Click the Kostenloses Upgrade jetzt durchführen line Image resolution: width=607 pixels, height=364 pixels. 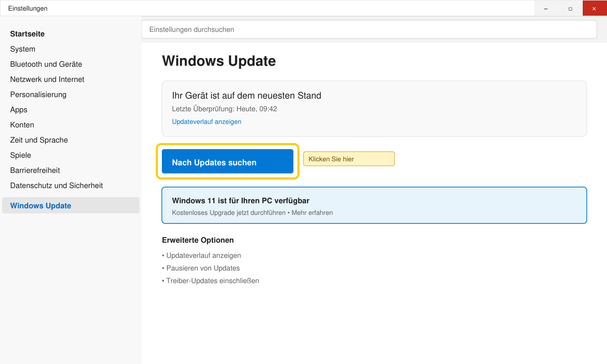252,213
